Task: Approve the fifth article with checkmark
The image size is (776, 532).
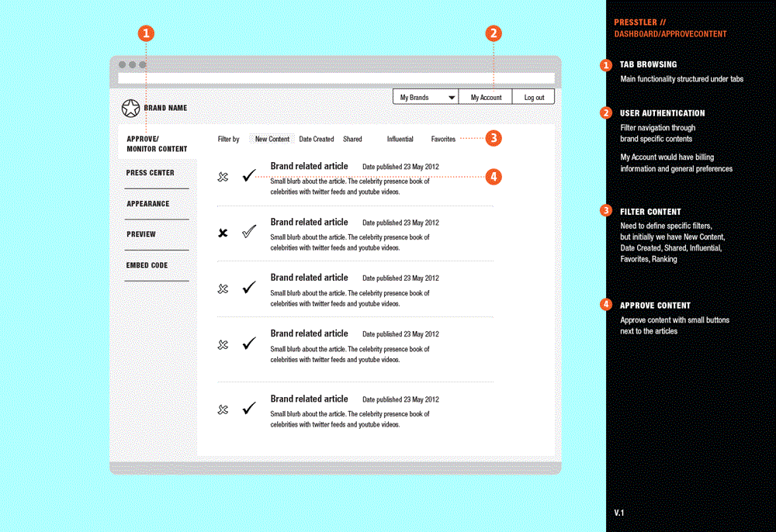Action: click(248, 408)
